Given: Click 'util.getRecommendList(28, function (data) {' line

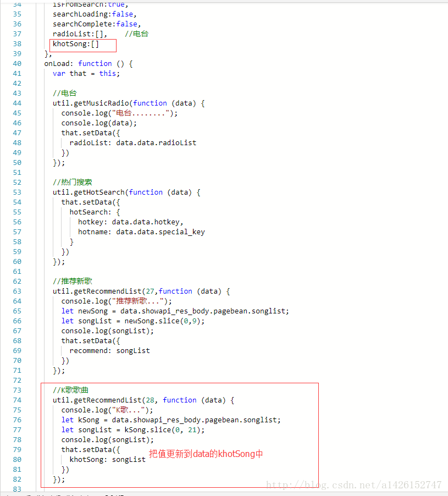Looking at the screenshot, I should pos(143,400).
